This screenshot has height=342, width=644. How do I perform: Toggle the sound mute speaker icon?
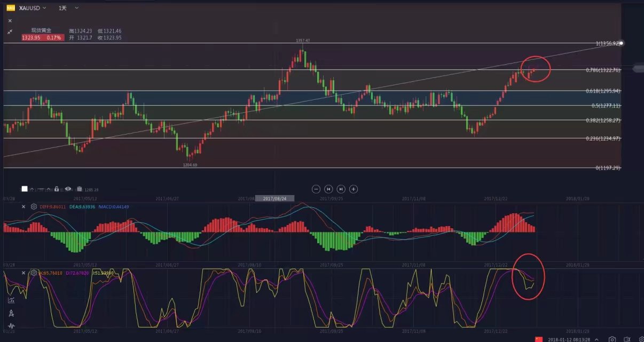[x=627, y=339]
